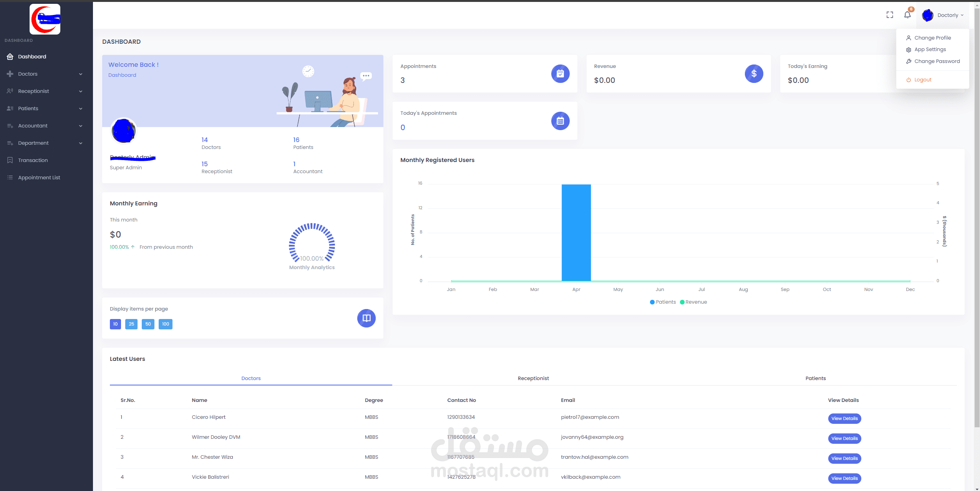Click the Sr.No. column header
Image resolution: width=980 pixels, height=491 pixels.
128,400
